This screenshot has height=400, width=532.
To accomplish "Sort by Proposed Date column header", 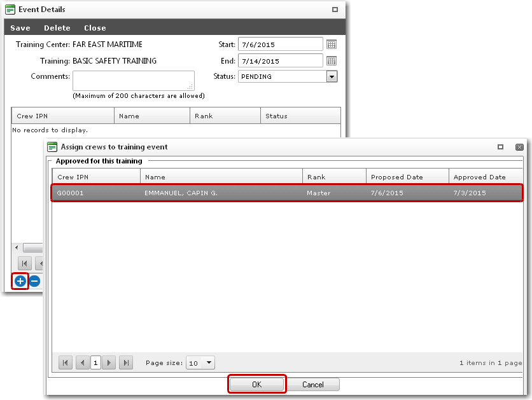I will pyautogui.click(x=407, y=177).
